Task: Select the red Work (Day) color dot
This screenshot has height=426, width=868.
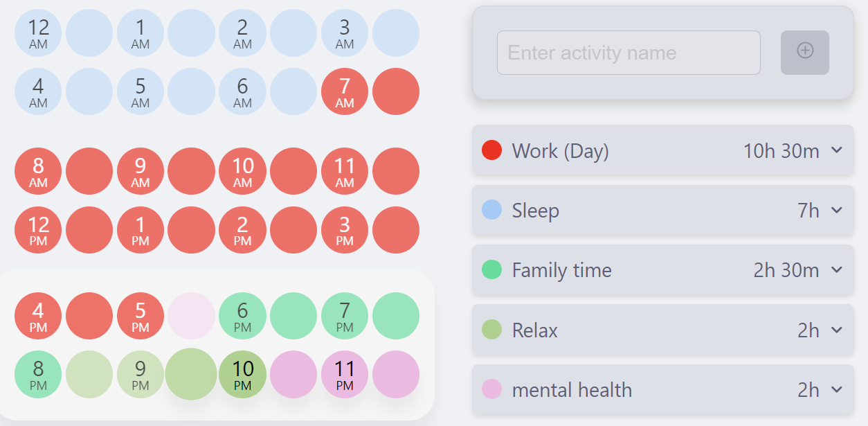Action: coord(491,150)
